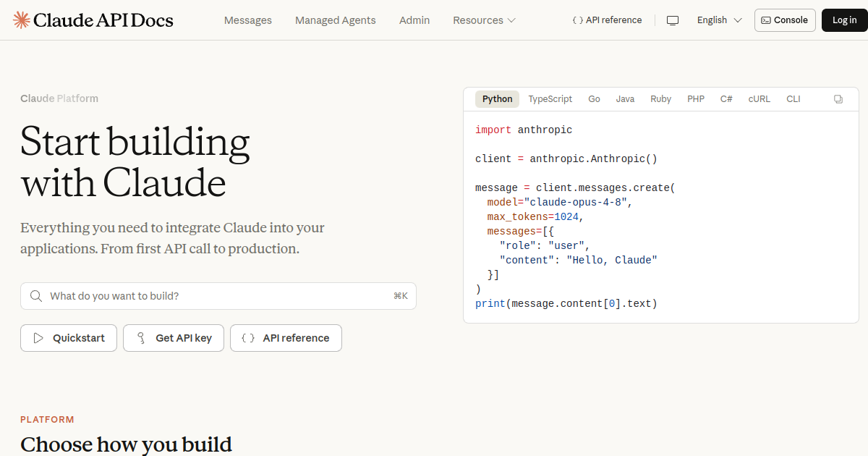Image resolution: width=868 pixels, height=456 pixels.
Task: Click the 'PLATFORM' section label
Action: point(47,420)
